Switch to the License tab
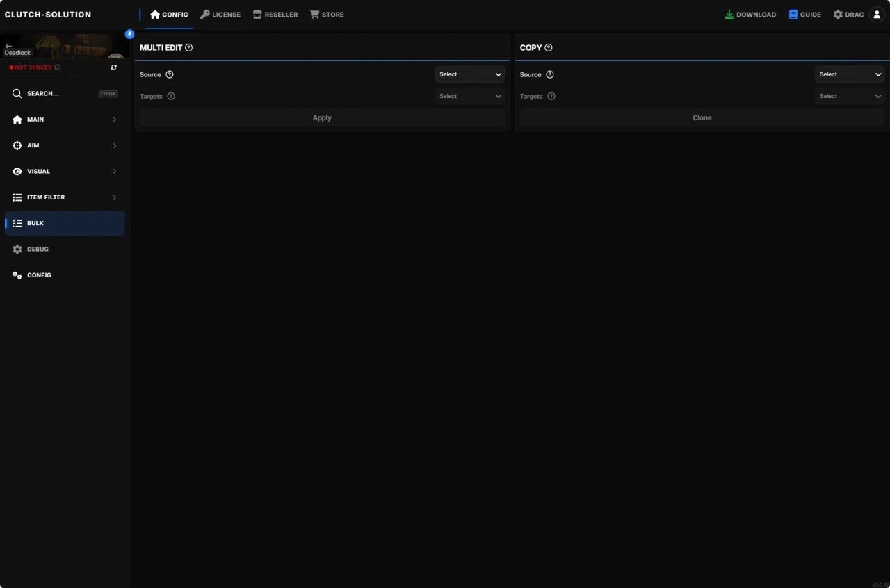The image size is (890, 588). [220, 15]
